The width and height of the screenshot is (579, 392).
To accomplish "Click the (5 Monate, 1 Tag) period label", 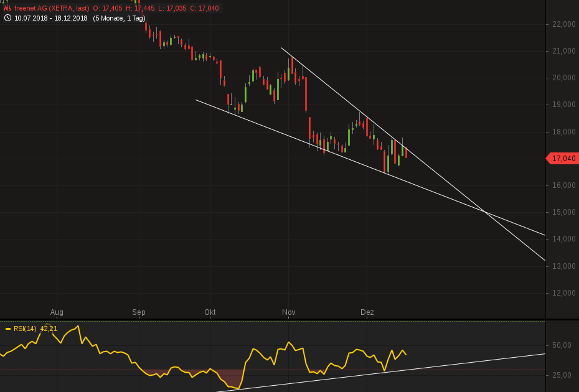I will coord(120,18).
